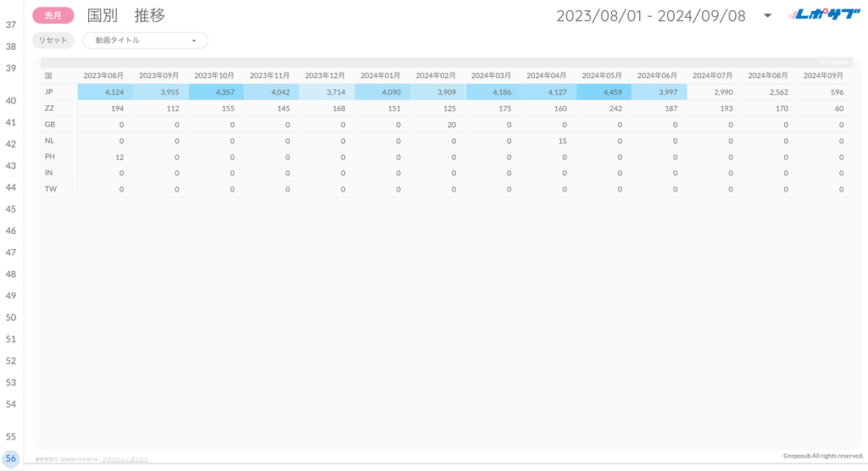Click the レポサブ logo
Screen dimensions: 868x471
(823, 14)
